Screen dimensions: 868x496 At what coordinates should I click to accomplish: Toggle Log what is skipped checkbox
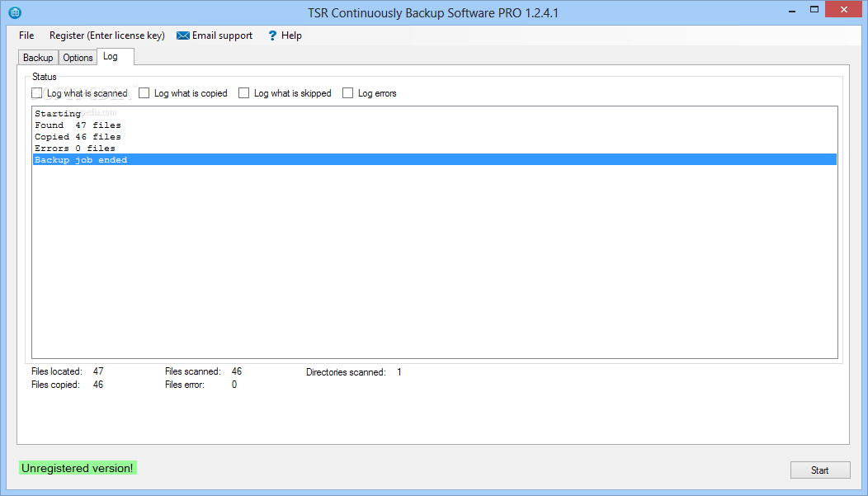coord(243,93)
